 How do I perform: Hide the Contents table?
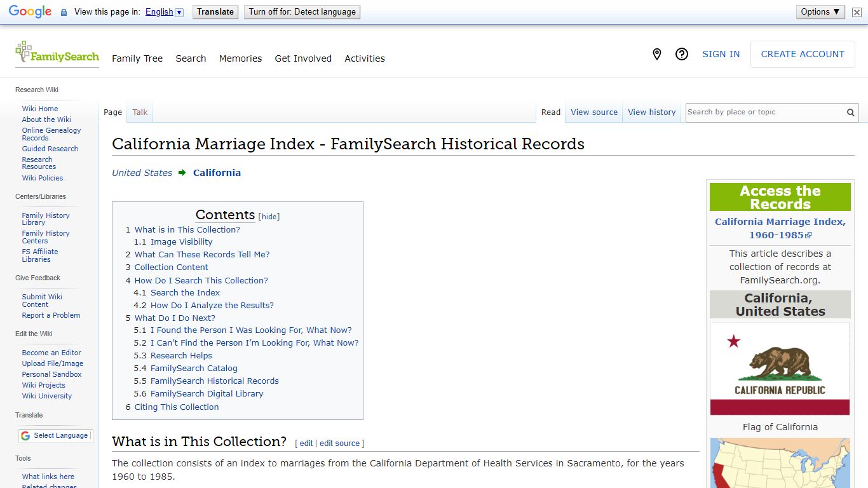point(269,217)
